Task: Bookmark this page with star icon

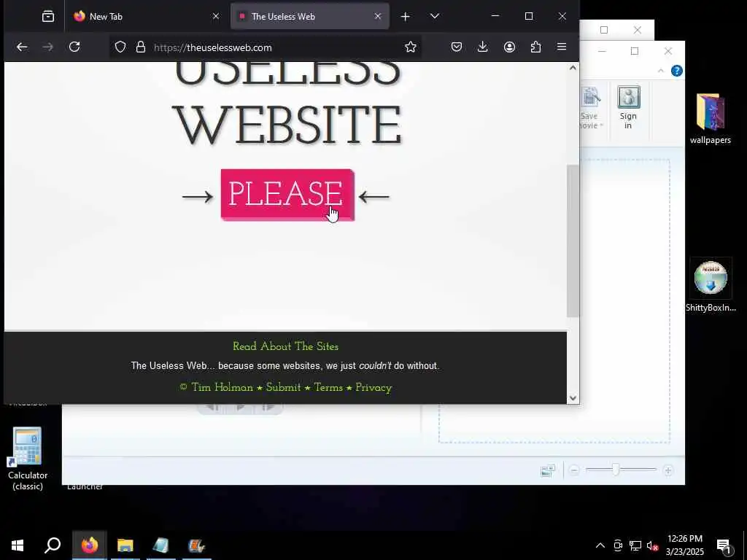Action: pyautogui.click(x=410, y=47)
